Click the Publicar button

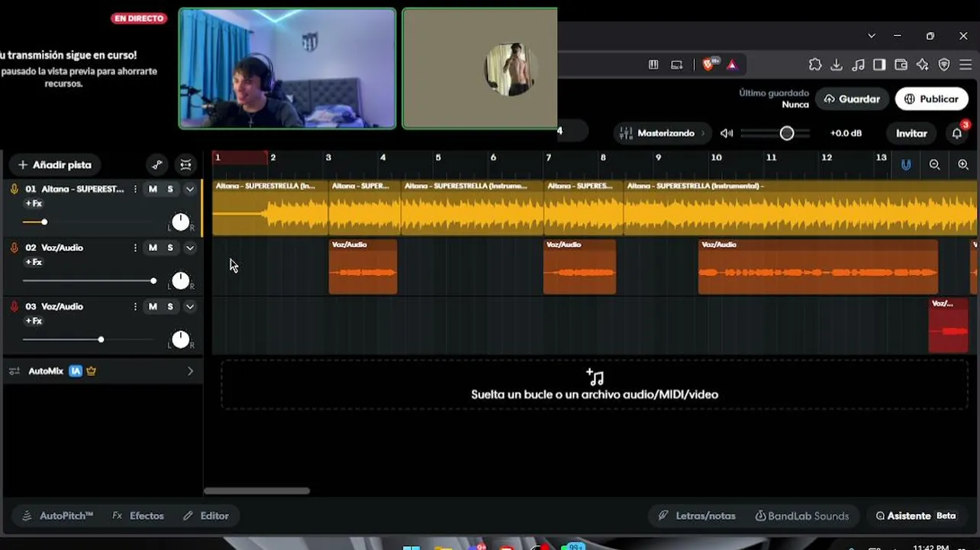931,99
